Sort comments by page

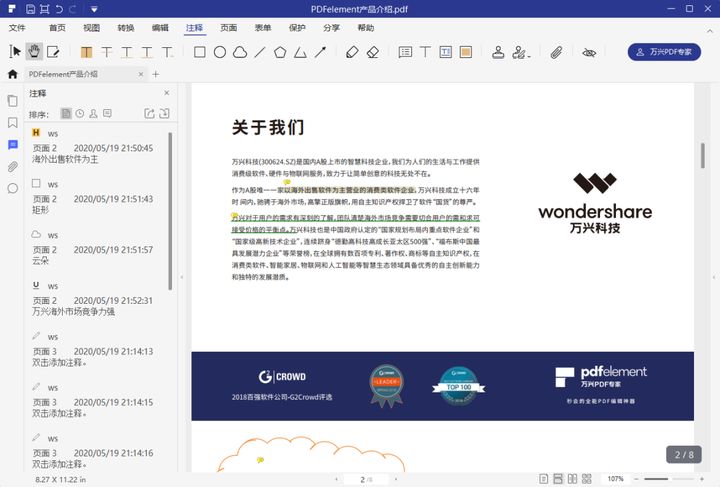coord(66,113)
